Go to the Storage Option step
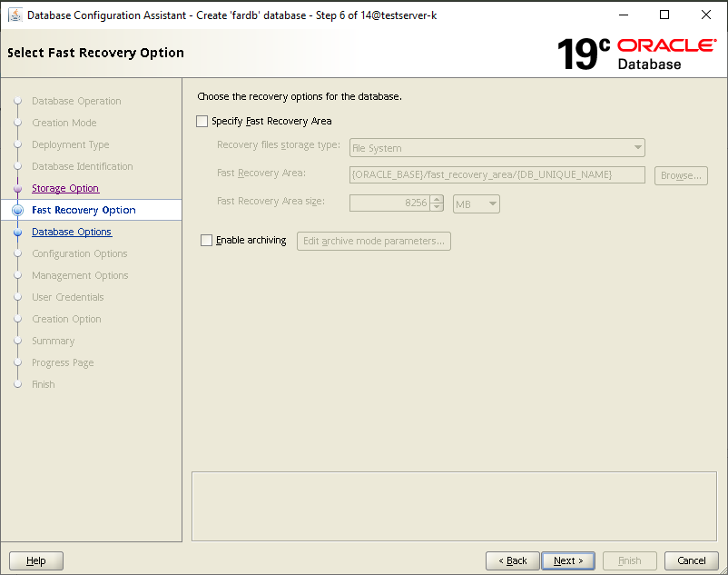Image resolution: width=728 pixels, height=575 pixels. coord(65,188)
